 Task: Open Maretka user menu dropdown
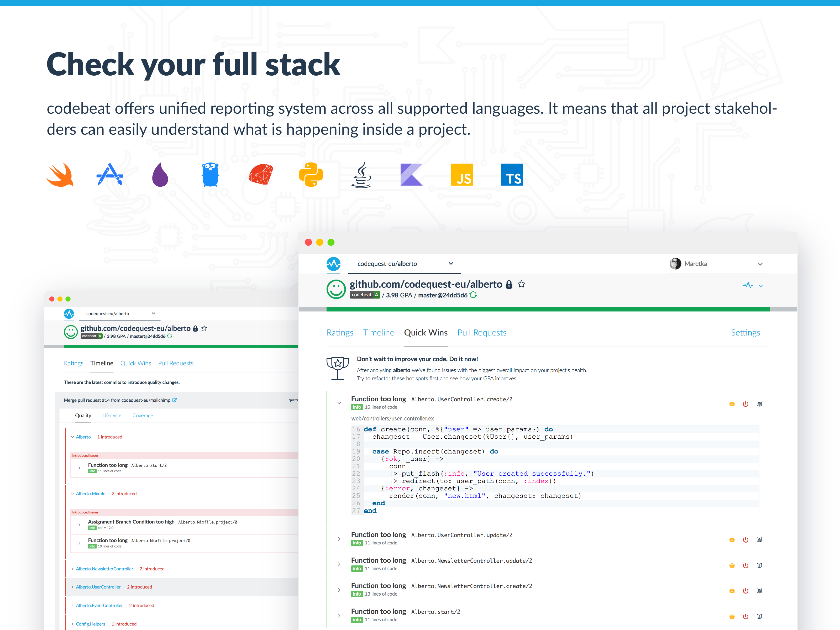[760, 264]
